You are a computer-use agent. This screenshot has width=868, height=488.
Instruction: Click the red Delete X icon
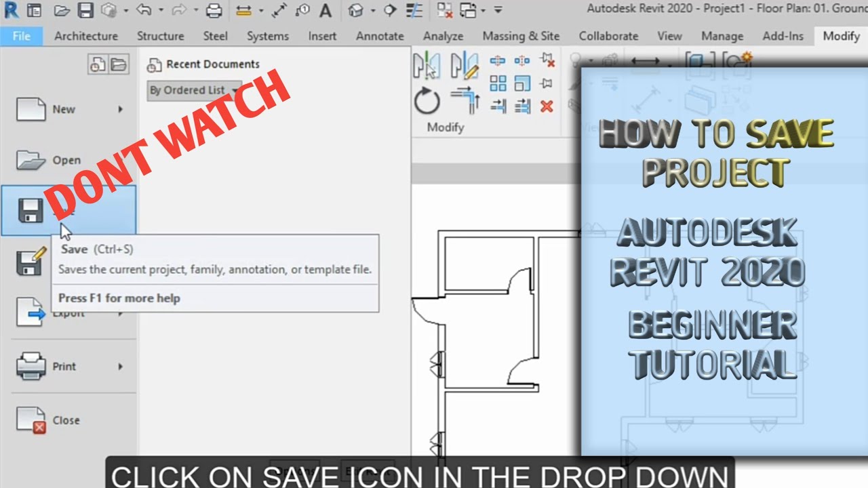click(x=547, y=106)
